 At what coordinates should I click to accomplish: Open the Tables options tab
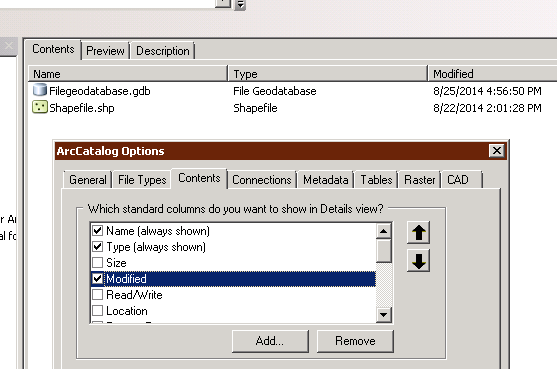(376, 180)
